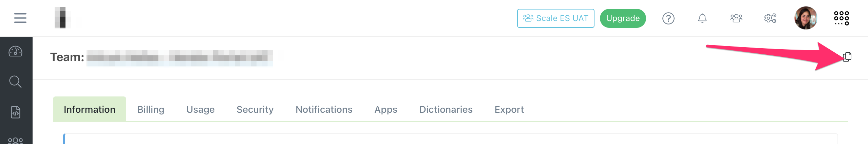The image size is (868, 144).
Task: Open the dashboard gauge in sidebar
Action: pyautogui.click(x=15, y=52)
